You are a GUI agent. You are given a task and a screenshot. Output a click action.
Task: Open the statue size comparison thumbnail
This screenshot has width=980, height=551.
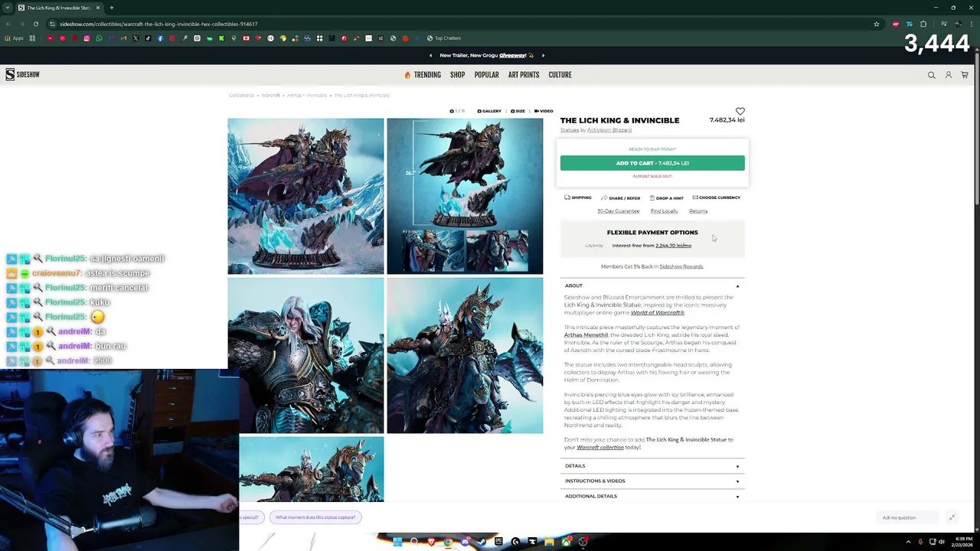(x=465, y=196)
